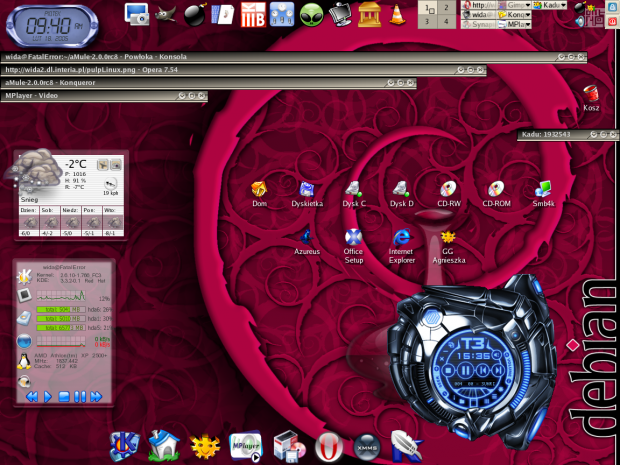Select the wida Konsola taskbar entry
This screenshot has width=620, height=465.
(x=478, y=15)
